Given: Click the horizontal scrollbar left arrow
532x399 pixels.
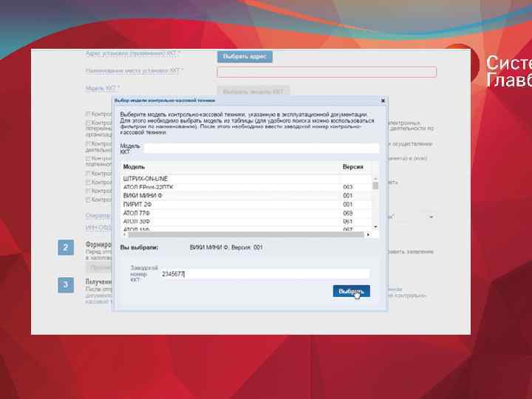Looking at the screenshot, I should tap(124, 234).
